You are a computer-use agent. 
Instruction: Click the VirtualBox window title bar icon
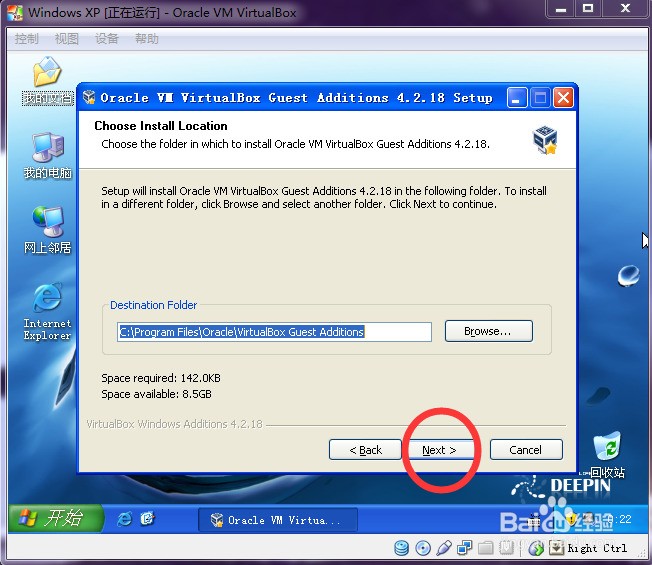tap(15, 12)
